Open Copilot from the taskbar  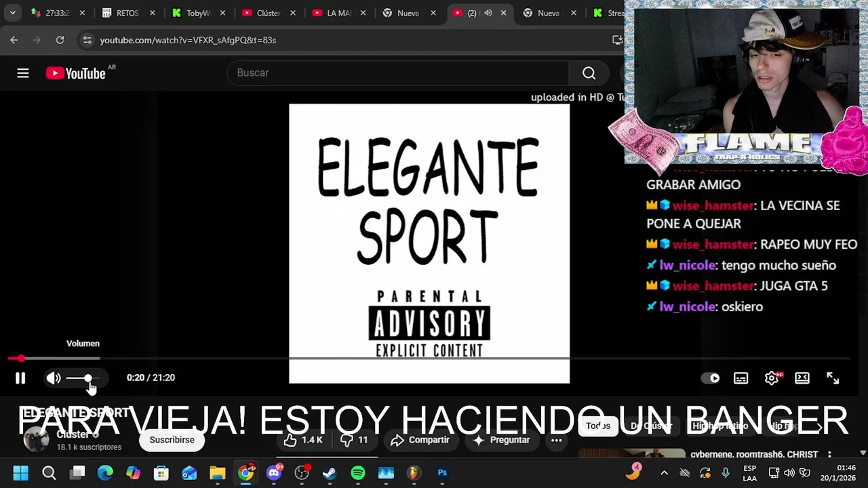pyautogui.click(x=133, y=472)
